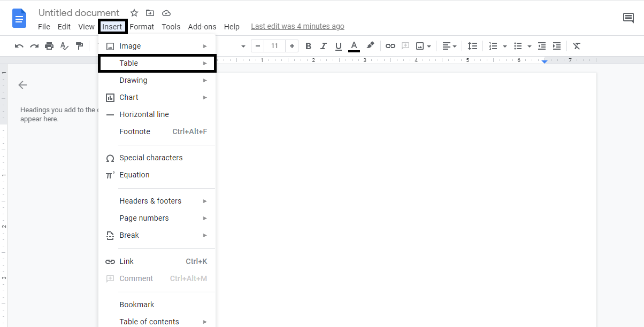The height and width of the screenshot is (327, 644).
Task: Click the Insert comment icon
Action: (406, 46)
